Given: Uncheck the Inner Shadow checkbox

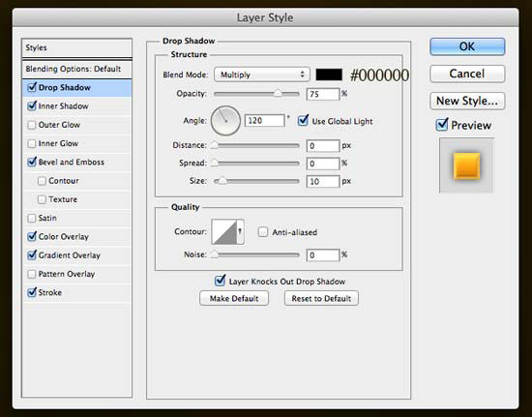Looking at the screenshot, I should [32, 105].
